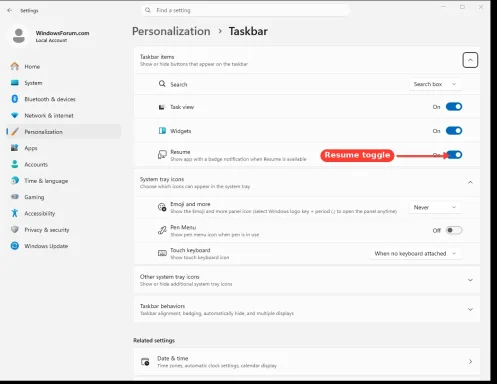Open the Date & time related link
Image resolution: width=497 pixels, height=384 pixels.
[x=307, y=361]
